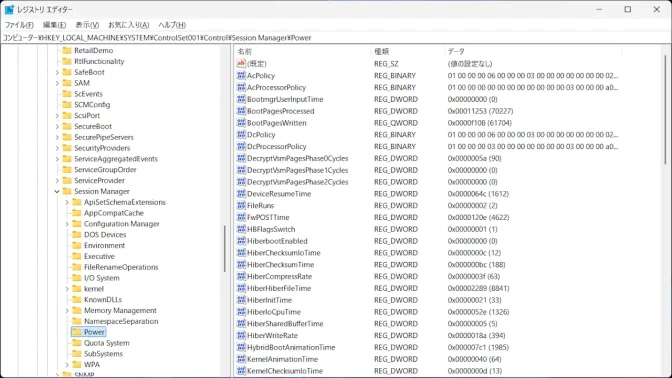
Task: Click the HybridBootAnimationTime value icon
Action: [x=241, y=347]
